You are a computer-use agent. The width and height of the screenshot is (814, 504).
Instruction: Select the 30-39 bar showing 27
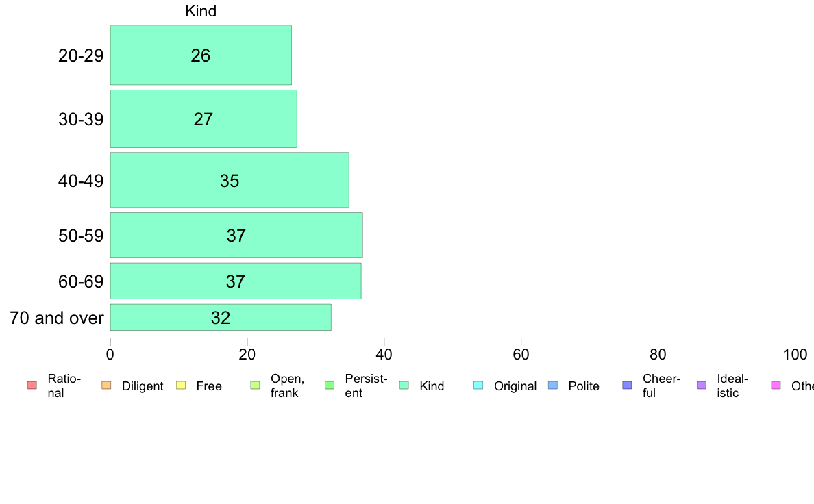click(203, 119)
